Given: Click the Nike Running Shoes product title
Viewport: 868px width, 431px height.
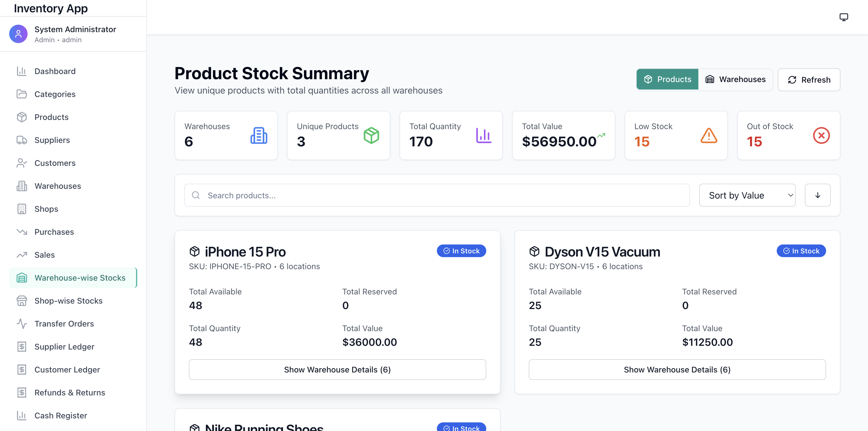Looking at the screenshot, I should click(x=264, y=427).
